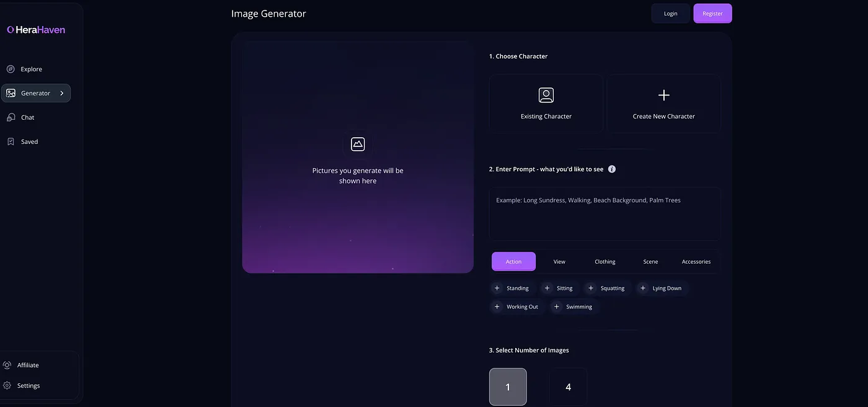The width and height of the screenshot is (868, 407).
Task: Add the Lying Down tag label
Action: [667, 288]
